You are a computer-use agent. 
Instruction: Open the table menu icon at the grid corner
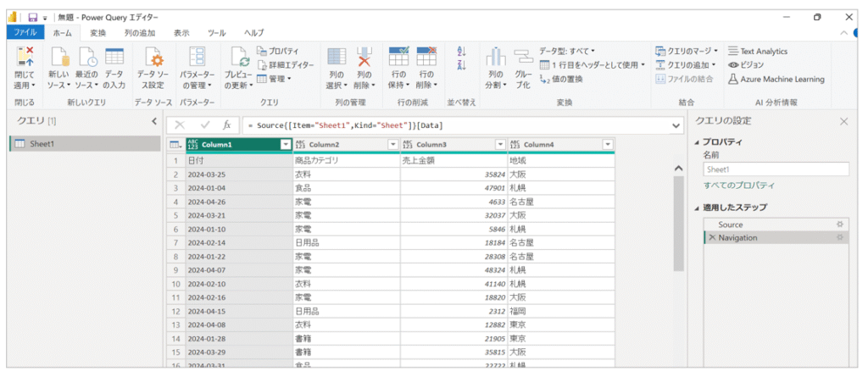pyautogui.click(x=175, y=145)
